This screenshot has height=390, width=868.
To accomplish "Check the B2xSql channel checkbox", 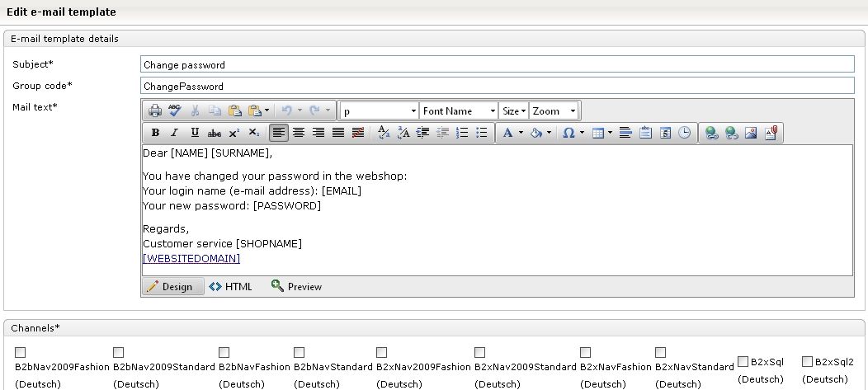I will coord(743,361).
